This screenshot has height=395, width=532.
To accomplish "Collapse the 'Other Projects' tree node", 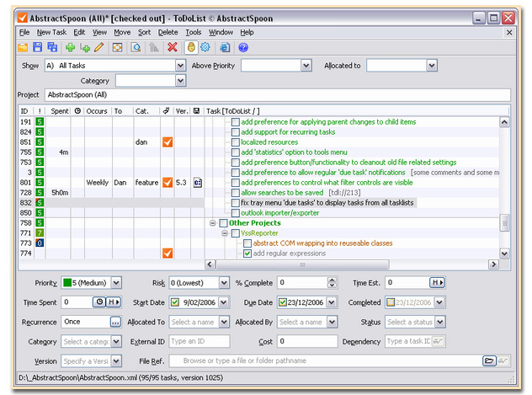I will coord(212,223).
